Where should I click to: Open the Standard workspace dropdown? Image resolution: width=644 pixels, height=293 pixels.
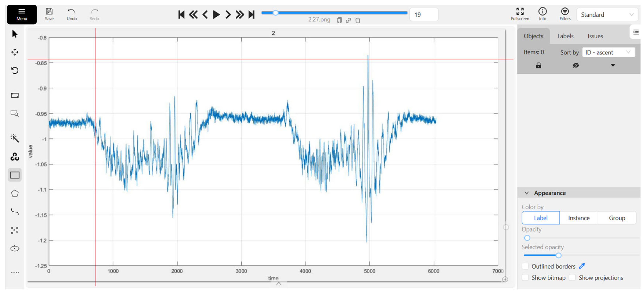(x=607, y=15)
